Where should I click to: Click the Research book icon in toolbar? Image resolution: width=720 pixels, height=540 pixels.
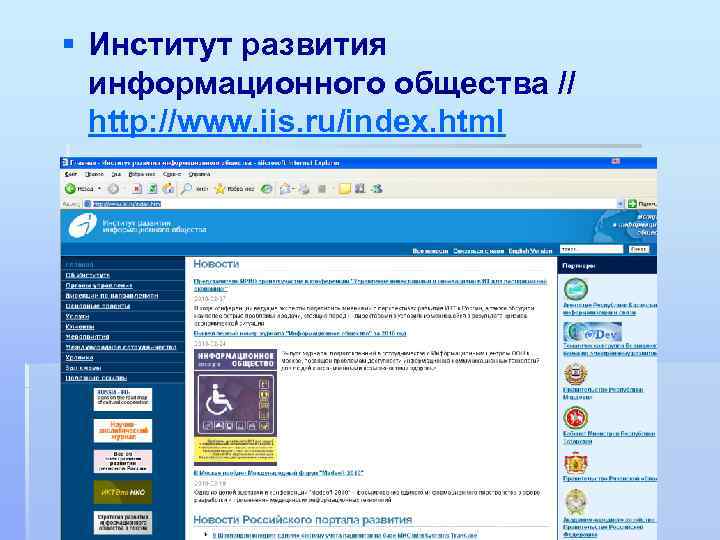point(360,188)
